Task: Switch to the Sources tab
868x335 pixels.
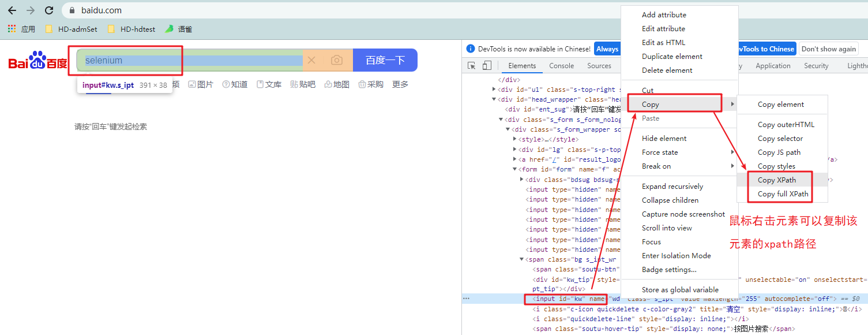Action: point(599,66)
